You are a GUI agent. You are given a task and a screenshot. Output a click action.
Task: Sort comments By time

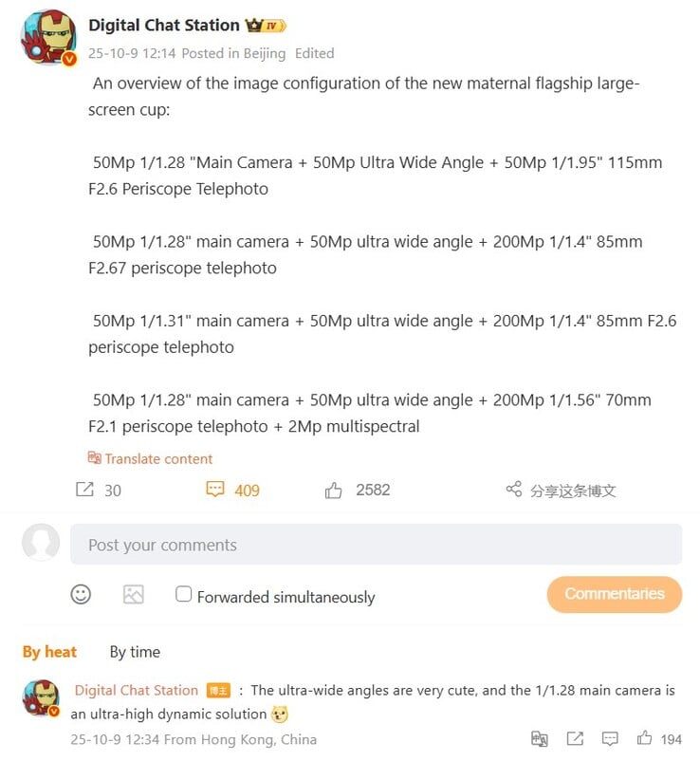pos(135,651)
